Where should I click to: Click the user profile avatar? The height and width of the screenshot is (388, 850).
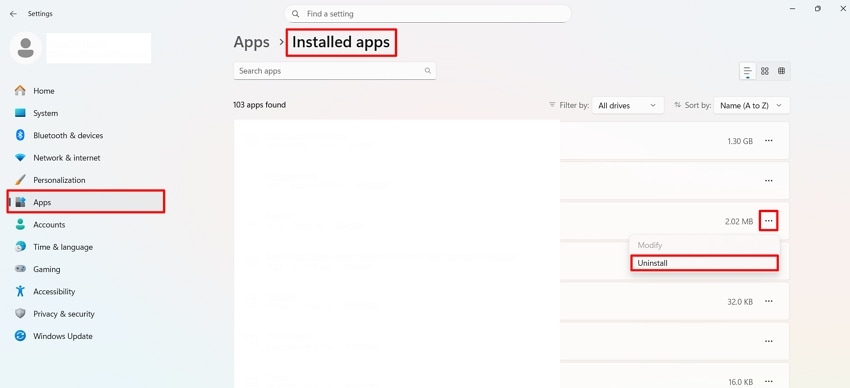pos(25,48)
